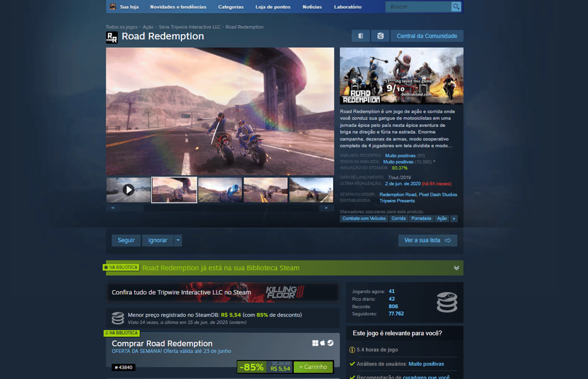Open the Pixel Dash Studios developer link
The height and width of the screenshot is (379, 588).
point(438,195)
